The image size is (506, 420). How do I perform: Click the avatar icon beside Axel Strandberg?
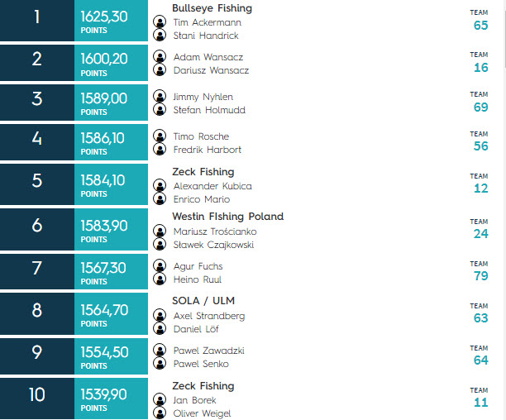tap(160, 315)
